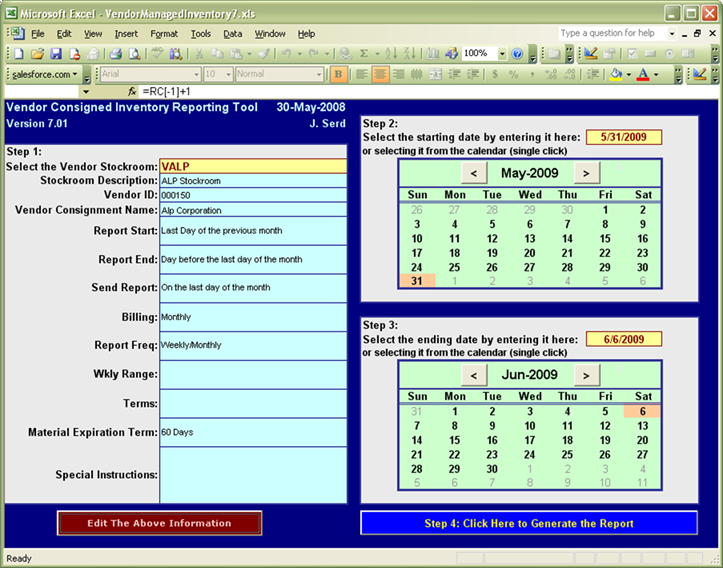Apply Currency Style dollar icon

(495, 74)
